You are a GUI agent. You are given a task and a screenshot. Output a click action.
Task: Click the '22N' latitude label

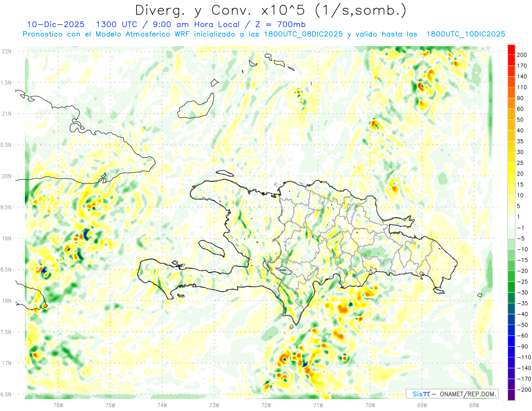pos(7,51)
